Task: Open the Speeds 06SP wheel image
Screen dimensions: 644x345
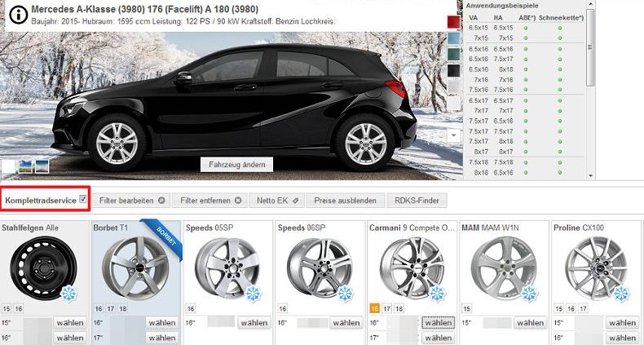Action: coord(320,268)
